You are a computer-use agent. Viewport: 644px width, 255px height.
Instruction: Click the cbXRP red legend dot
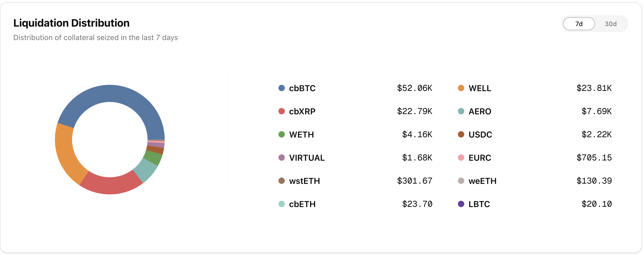click(282, 111)
